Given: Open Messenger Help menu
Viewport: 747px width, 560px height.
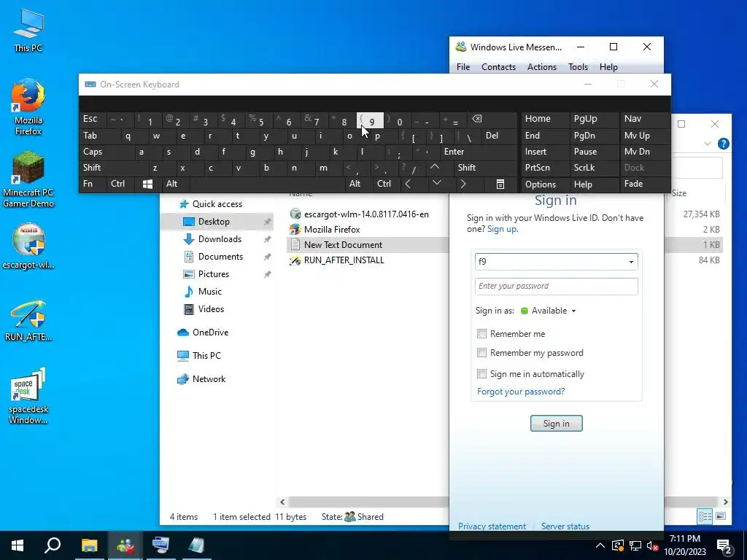Looking at the screenshot, I should click(608, 67).
